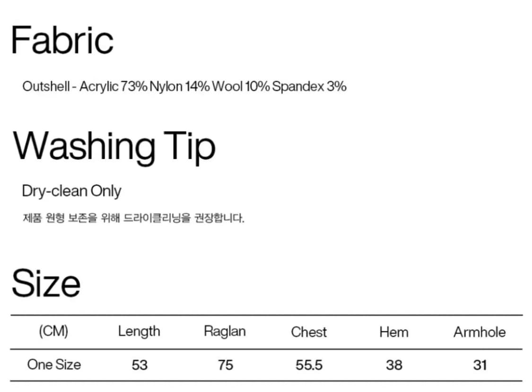Viewport: 532px width, 392px height.
Task: Click the Raglan value 75
Action: [x=225, y=365]
